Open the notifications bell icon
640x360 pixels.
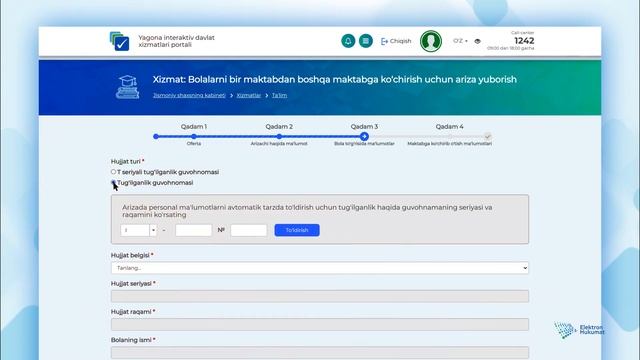(x=348, y=41)
